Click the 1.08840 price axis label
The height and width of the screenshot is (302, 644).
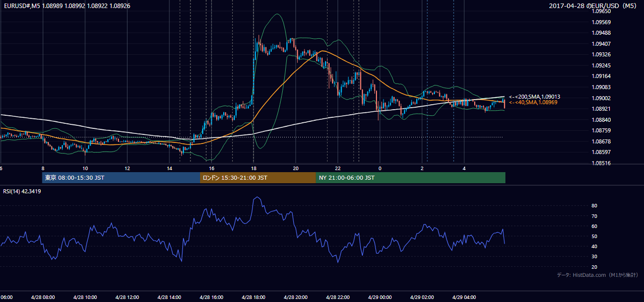[602, 120]
